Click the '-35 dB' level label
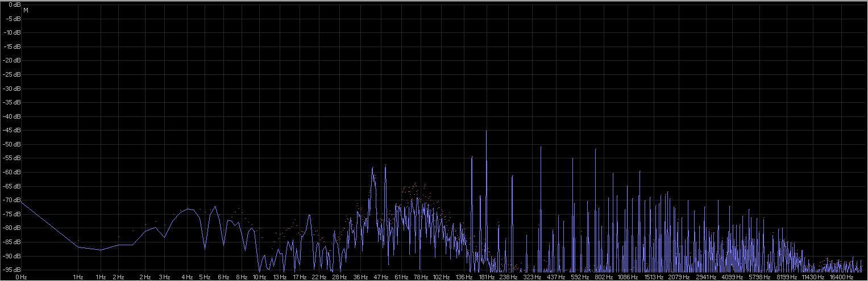 pyautogui.click(x=12, y=102)
